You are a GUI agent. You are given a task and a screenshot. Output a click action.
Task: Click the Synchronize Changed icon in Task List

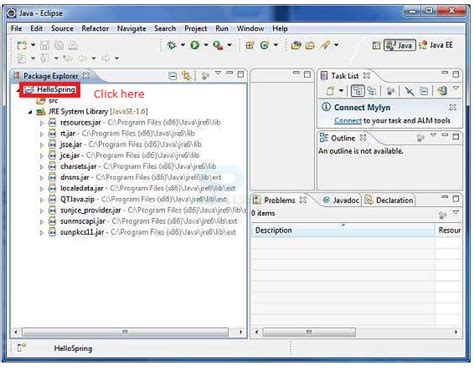pos(442,91)
